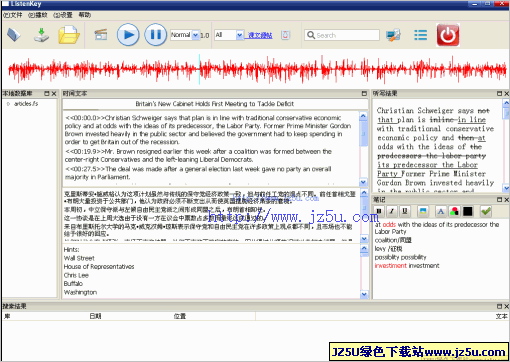Close the dictation results panel
Viewport: 510px width, 362px height.
pyautogui.click(x=506, y=94)
